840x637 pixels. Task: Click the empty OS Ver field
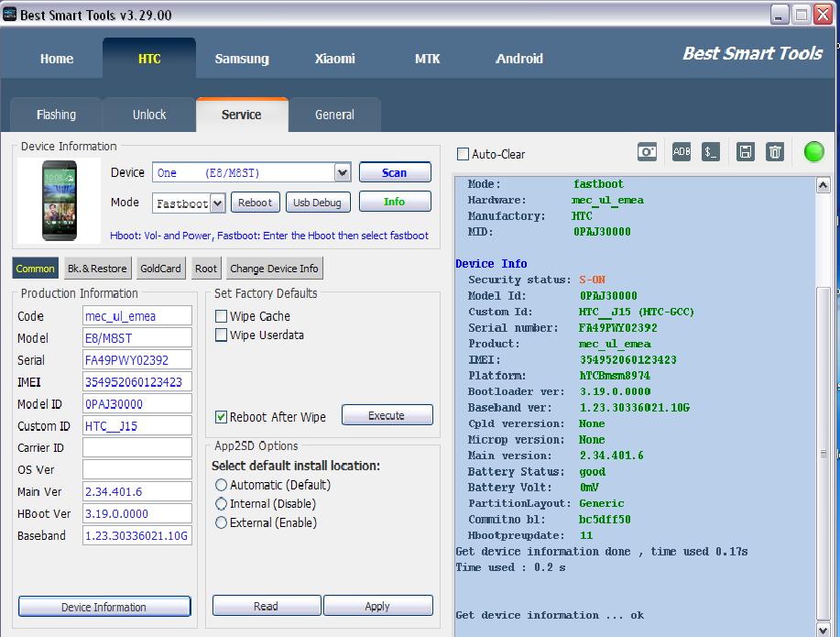click(x=137, y=469)
